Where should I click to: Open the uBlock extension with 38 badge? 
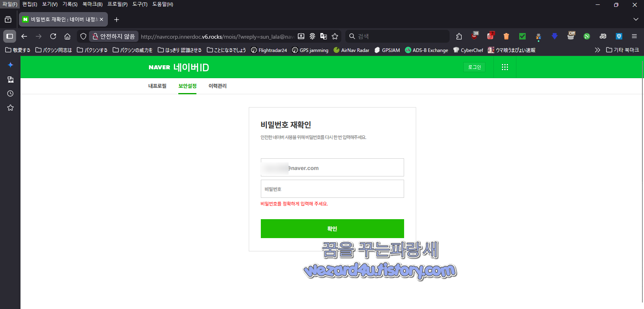pyautogui.click(x=475, y=36)
